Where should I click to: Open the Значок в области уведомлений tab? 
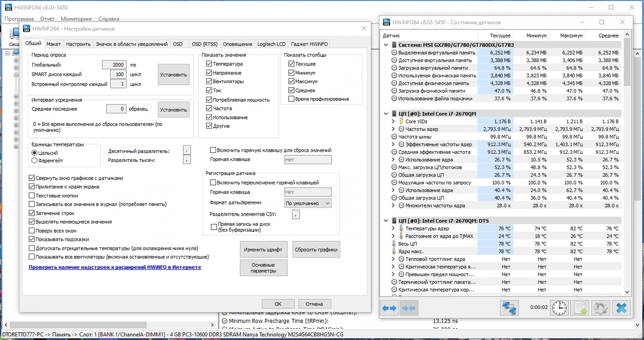click(131, 44)
